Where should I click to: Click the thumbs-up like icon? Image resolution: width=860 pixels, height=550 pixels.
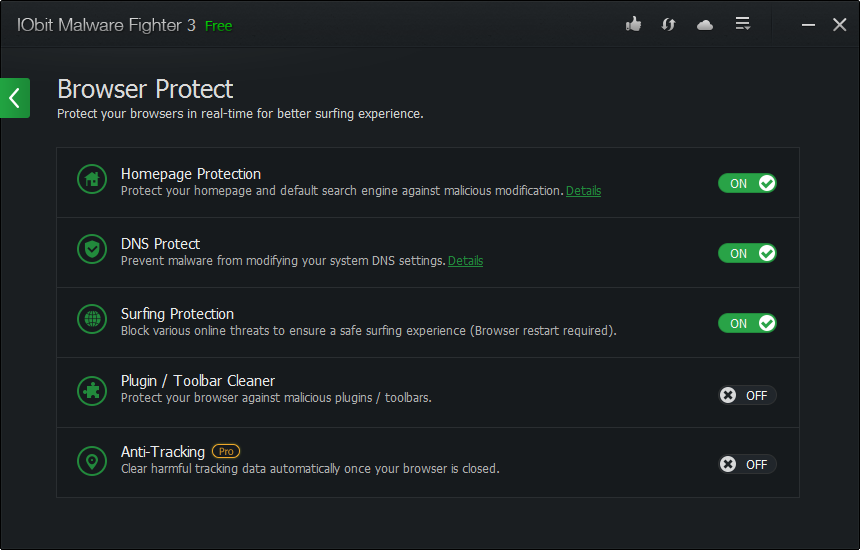point(633,24)
